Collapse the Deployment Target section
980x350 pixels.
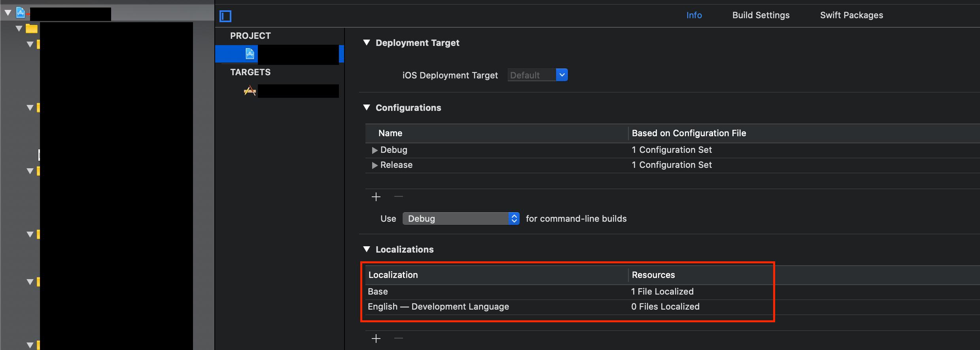click(367, 42)
